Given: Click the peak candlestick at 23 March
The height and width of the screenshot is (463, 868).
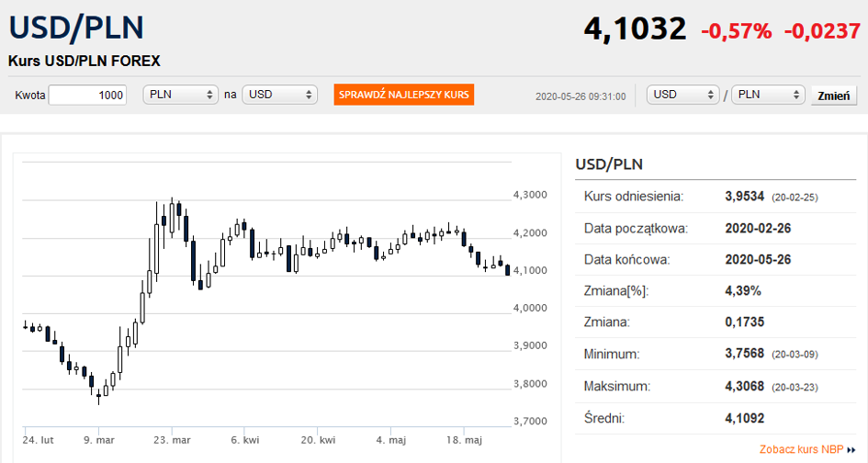Looking at the screenshot, I should 172,217.
